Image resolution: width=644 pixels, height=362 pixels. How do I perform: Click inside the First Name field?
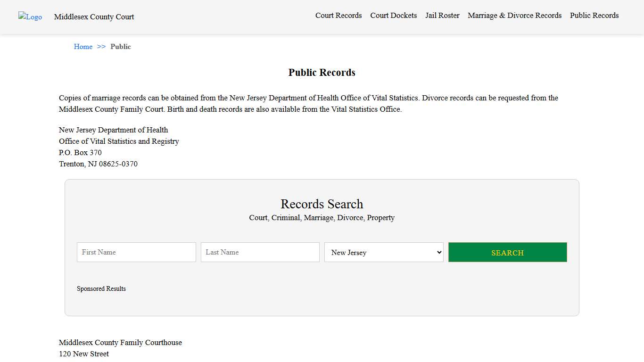[x=136, y=252]
